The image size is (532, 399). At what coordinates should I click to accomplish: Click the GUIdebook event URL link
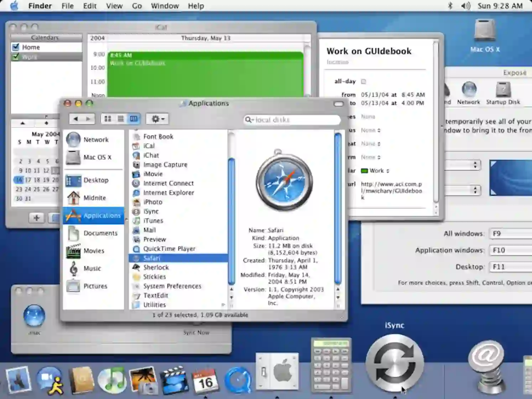click(390, 191)
